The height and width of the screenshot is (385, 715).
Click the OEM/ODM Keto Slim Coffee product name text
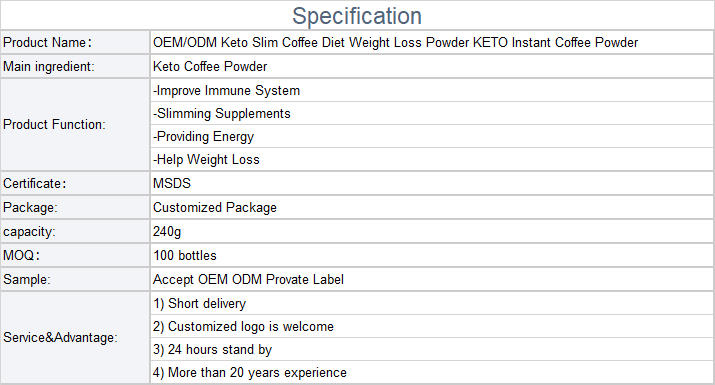[x=395, y=42]
